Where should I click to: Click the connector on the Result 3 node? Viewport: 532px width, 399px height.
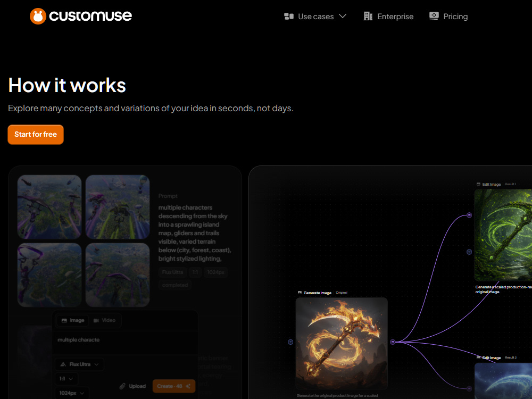[x=469, y=388]
